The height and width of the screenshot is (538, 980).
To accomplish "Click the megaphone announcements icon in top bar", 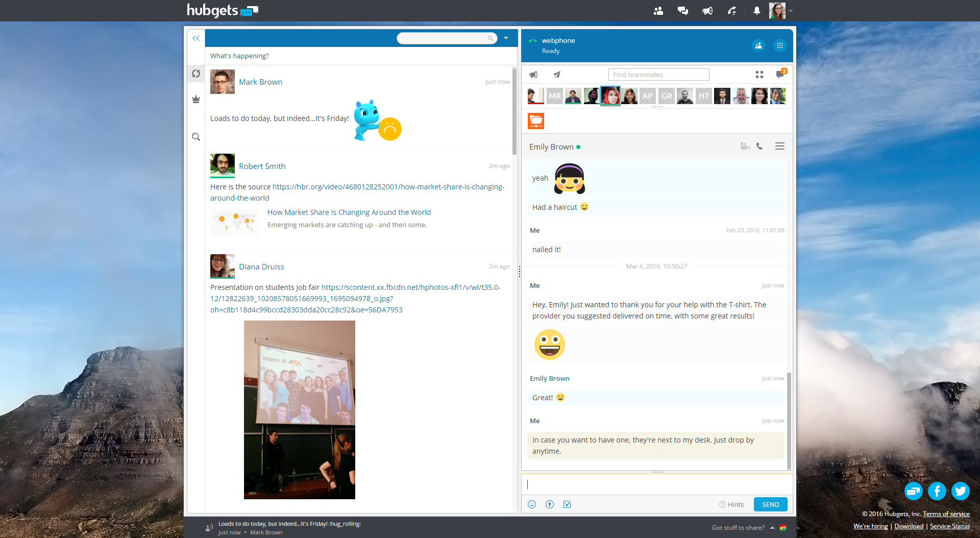I will [x=707, y=11].
